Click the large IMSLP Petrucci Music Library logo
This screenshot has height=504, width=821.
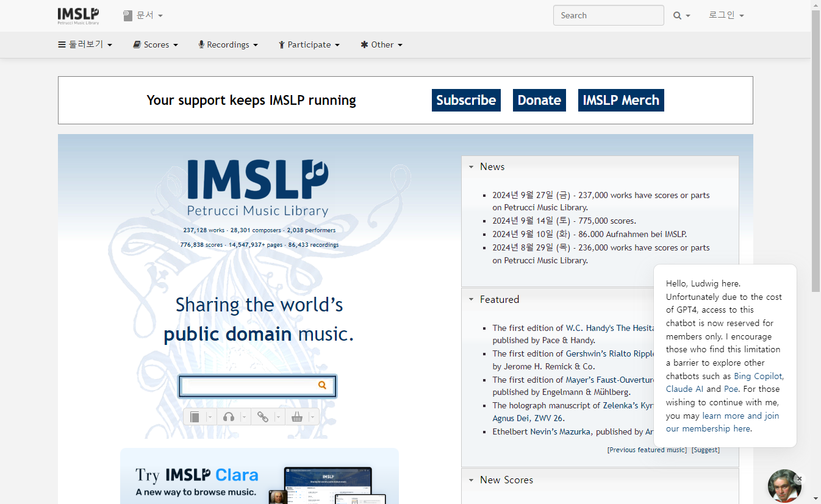[x=257, y=188]
